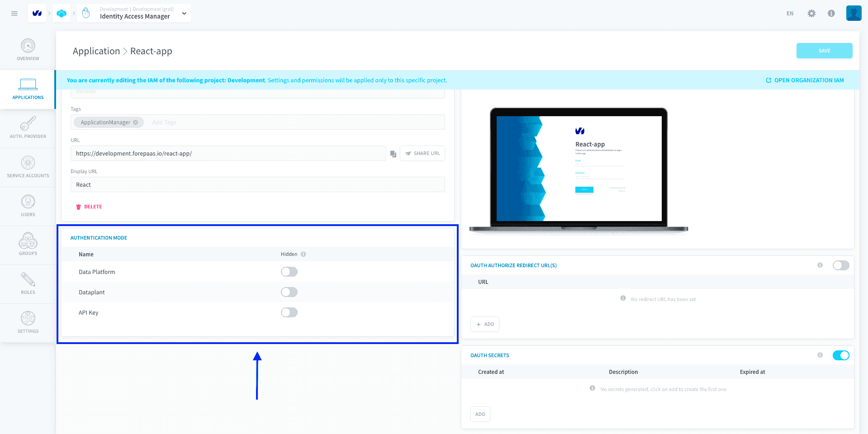Expand the Identity Access Manager dropdown
The width and height of the screenshot is (868, 434).
pos(184,14)
